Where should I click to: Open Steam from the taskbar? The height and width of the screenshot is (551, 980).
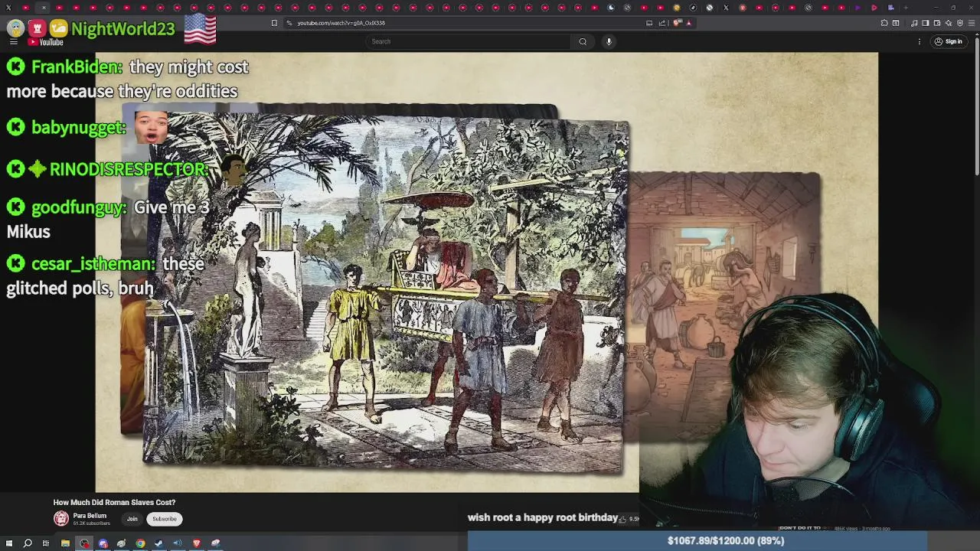point(158,543)
